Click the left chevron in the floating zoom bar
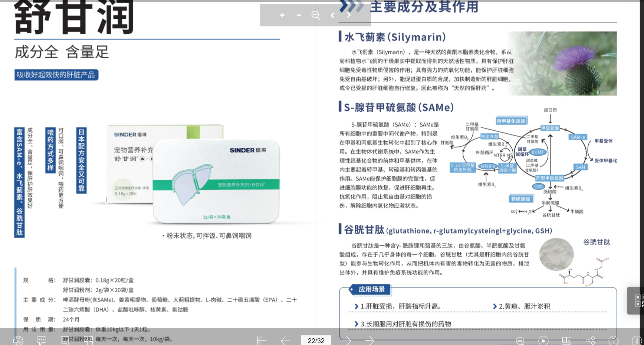This screenshot has height=345, width=644. click(x=332, y=15)
